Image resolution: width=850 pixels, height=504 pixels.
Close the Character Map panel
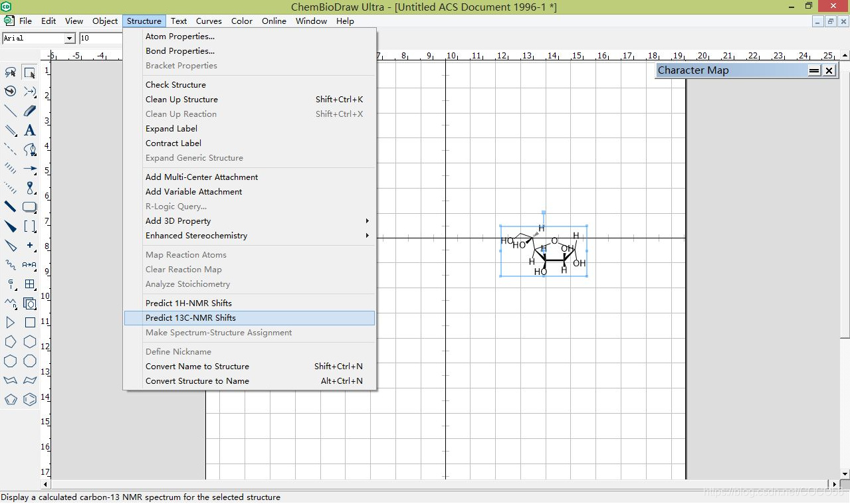pos(829,70)
